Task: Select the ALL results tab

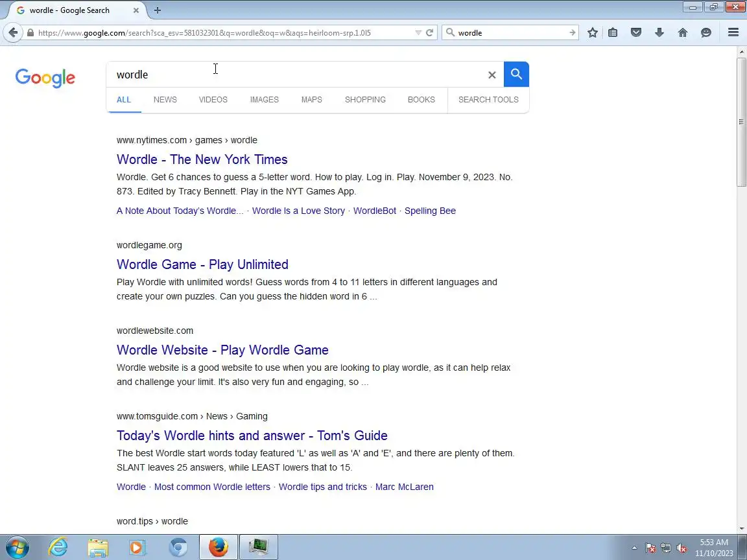Action: (124, 100)
